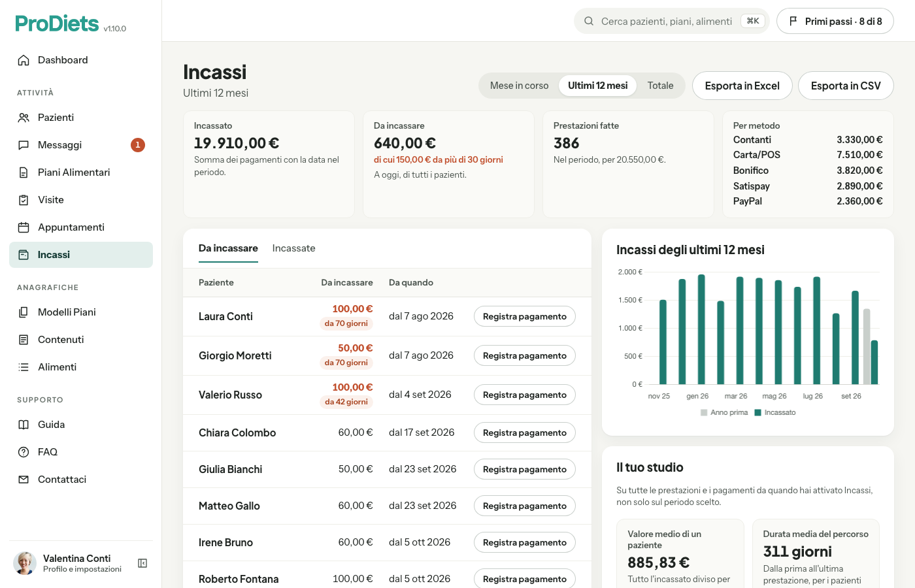Click patient name Giorgio Moretti
Image resolution: width=915 pixels, height=588 pixels.
click(x=235, y=355)
